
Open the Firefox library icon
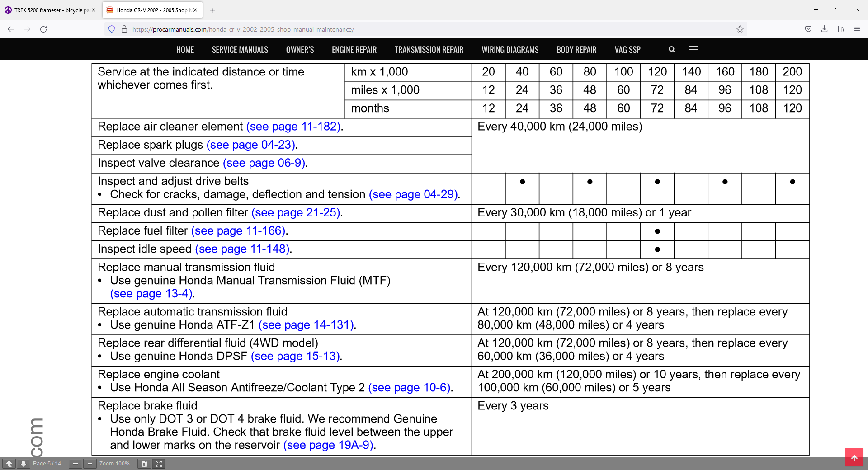click(x=841, y=29)
